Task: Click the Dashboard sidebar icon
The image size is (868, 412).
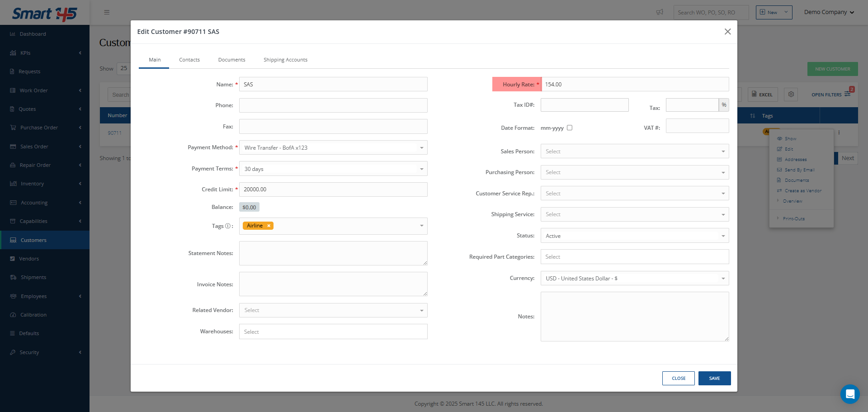Action: [x=13, y=34]
